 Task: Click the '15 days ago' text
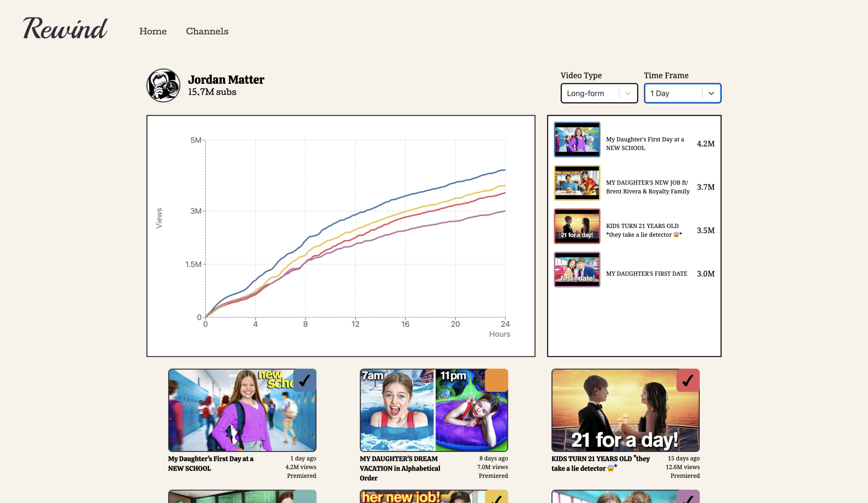click(684, 459)
